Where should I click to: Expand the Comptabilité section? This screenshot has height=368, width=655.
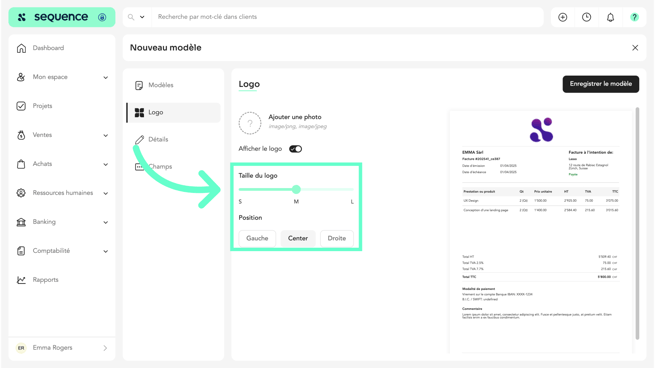click(106, 251)
